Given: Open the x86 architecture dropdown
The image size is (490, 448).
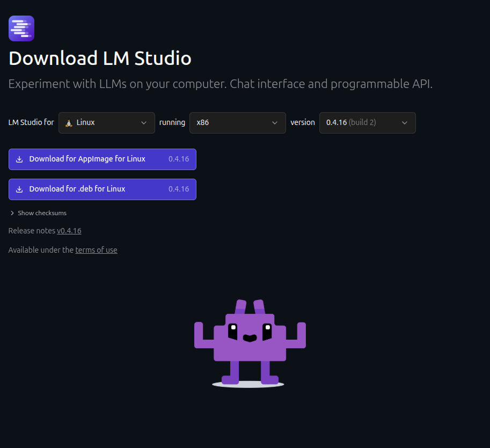Looking at the screenshot, I should pyautogui.click(x=238, y=123).
